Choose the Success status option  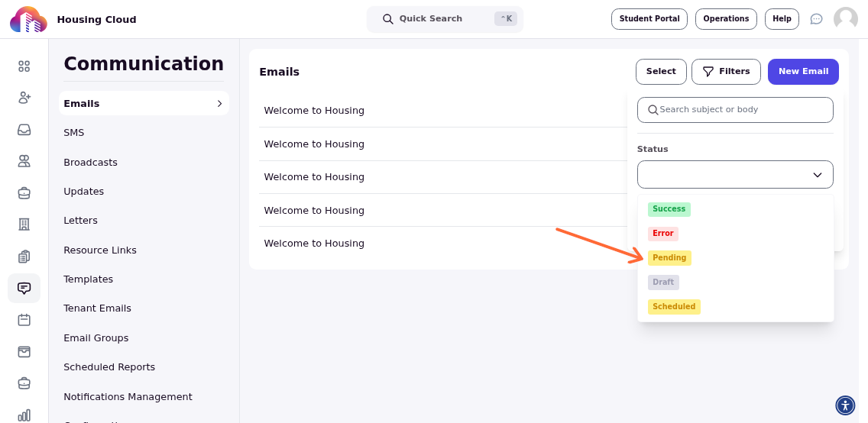[x=669, y=209]
